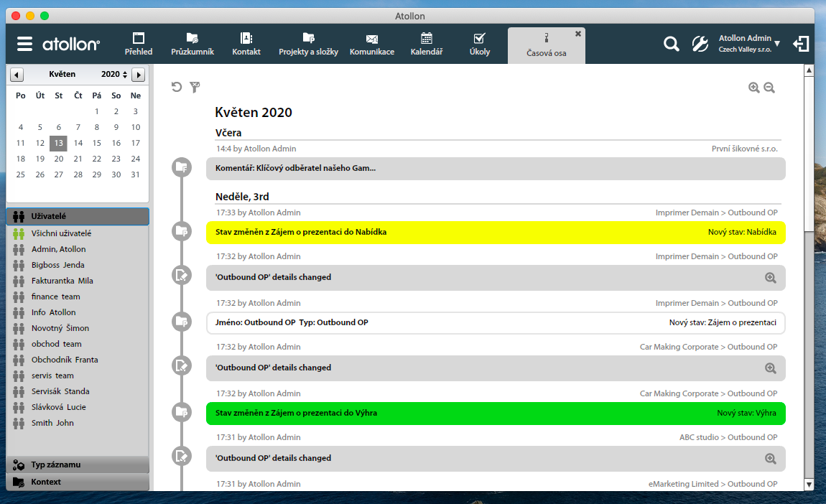The height and width of the screenshot is (504, 826).
Task: Open the Atollon Admin user dropdown
Action: pos(777,44)
